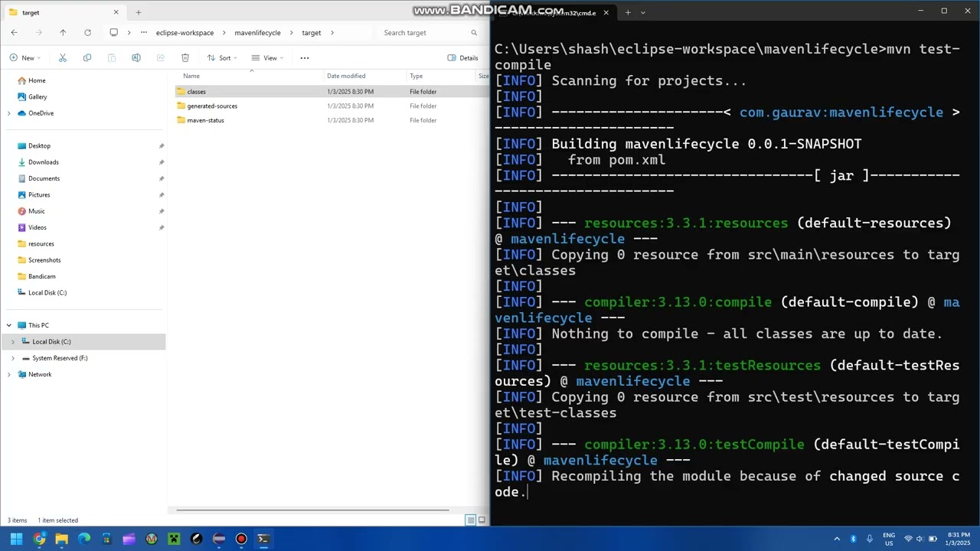Sort by the Name column header
The width and height of the screenshot is (980, 551).
191,76
